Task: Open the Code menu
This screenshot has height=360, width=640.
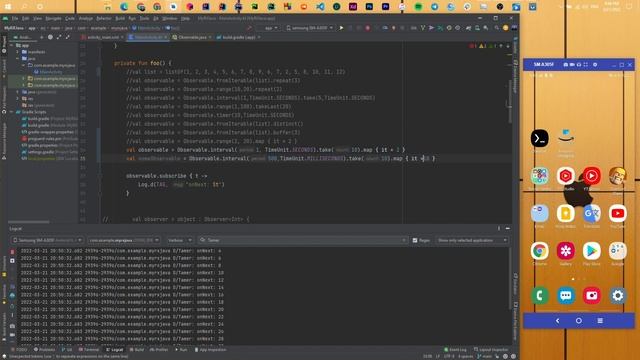Action: point(70,18)
